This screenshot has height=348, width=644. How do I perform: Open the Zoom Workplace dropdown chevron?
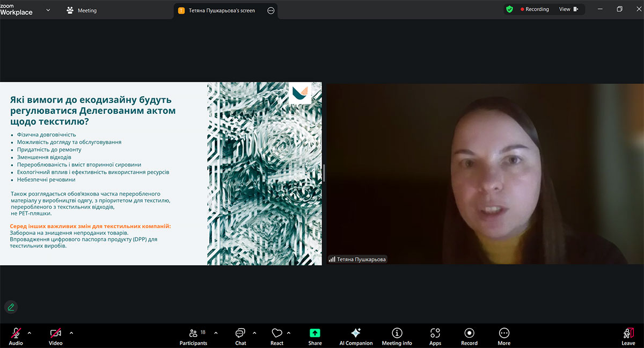click(48, 10)
